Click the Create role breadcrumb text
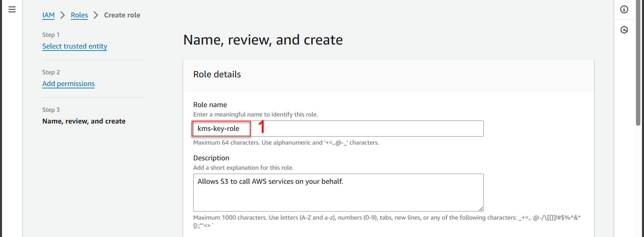The height and width of the screenshot is (237, 644). point(122,15)
